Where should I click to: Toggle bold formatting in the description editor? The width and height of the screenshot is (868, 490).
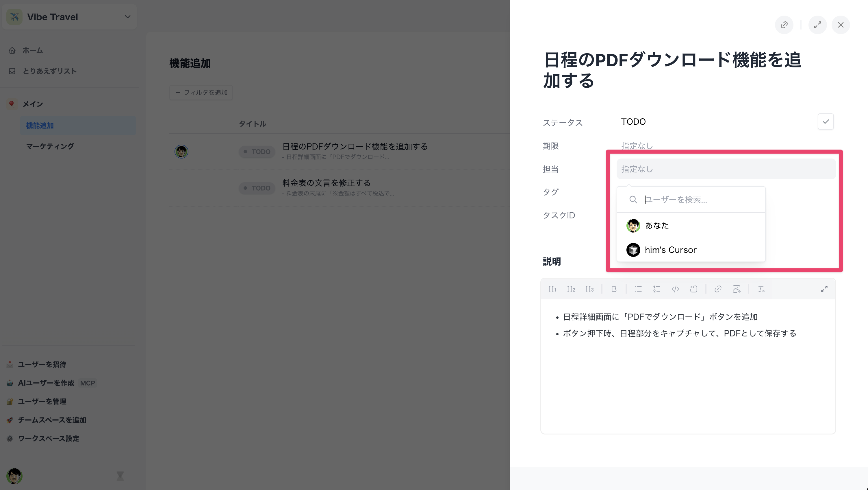pyautogui.click(x=614, y=289)
